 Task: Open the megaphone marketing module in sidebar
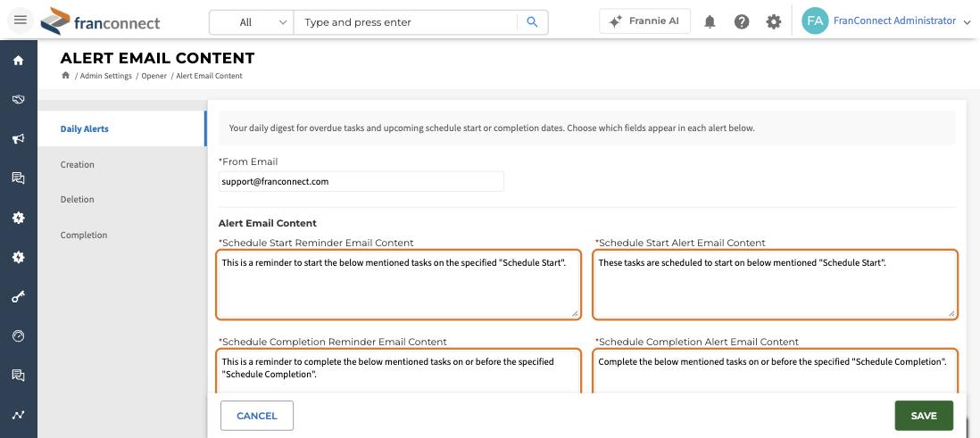[x=18, y=138]
